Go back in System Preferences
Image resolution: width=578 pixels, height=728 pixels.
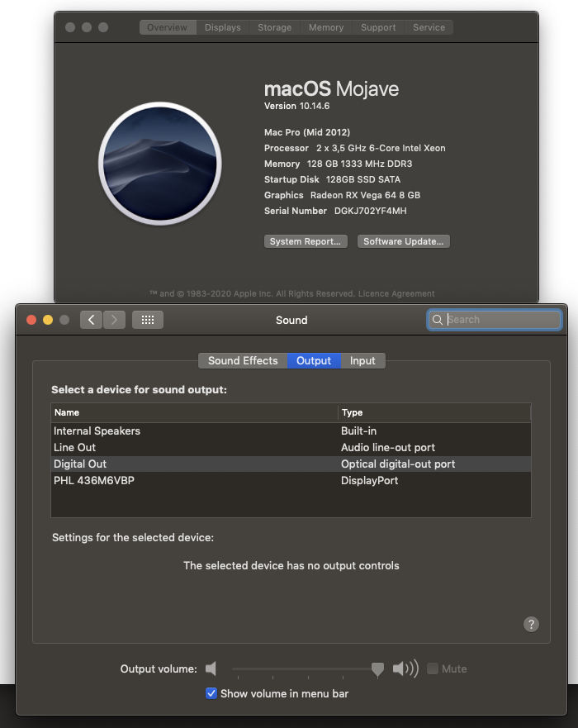(x=91, y=320)
